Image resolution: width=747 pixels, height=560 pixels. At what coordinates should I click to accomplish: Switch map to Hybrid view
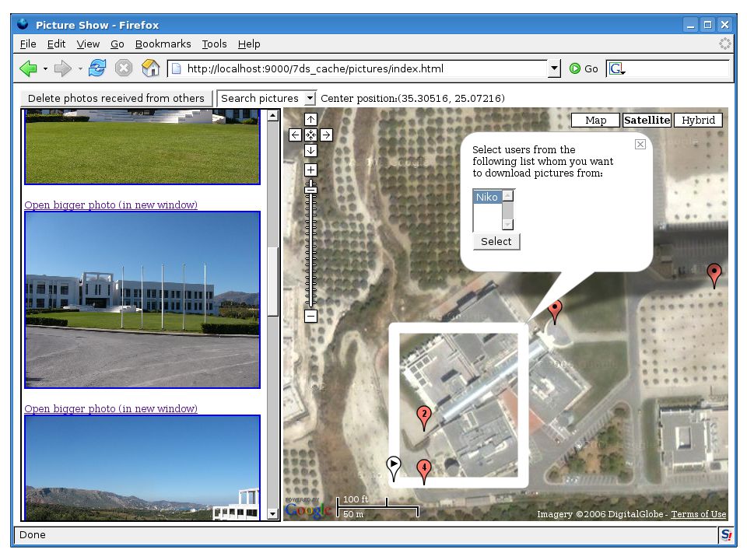click(x=699, y=120)
